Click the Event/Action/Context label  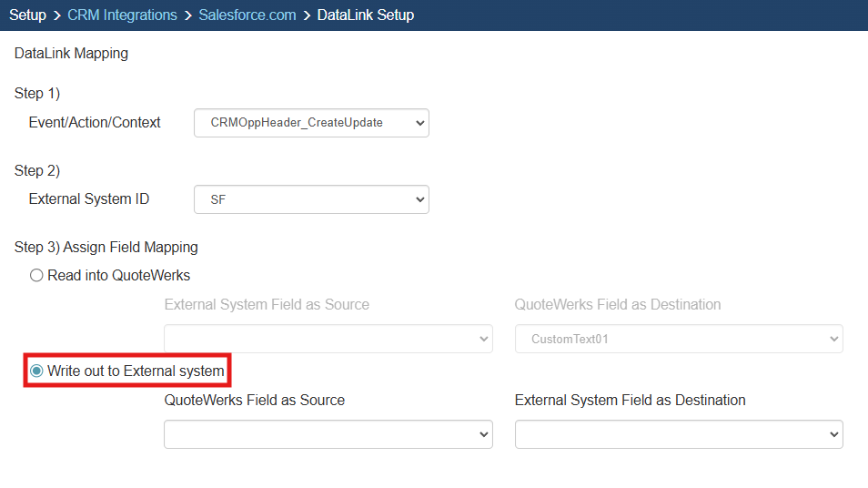(x=95, y=122)
